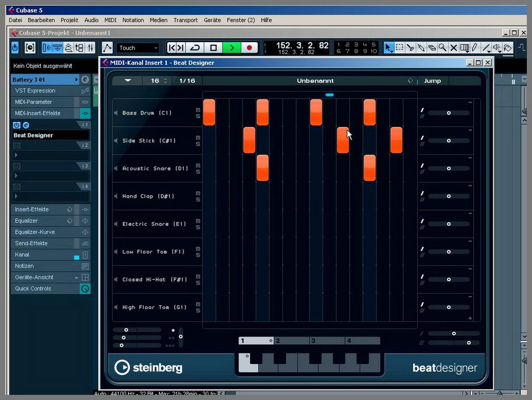This screenshot has width=532, height=400.
Task: Adjust the High Floor Tom lane offset slider
Action: 449,307
